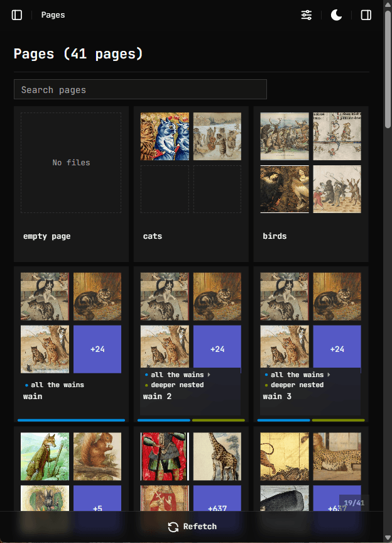Image resolution: width=392 pixels, height=543 pixels.
Task: Click the Refetch button label
Action: click(x=200, y=527)
